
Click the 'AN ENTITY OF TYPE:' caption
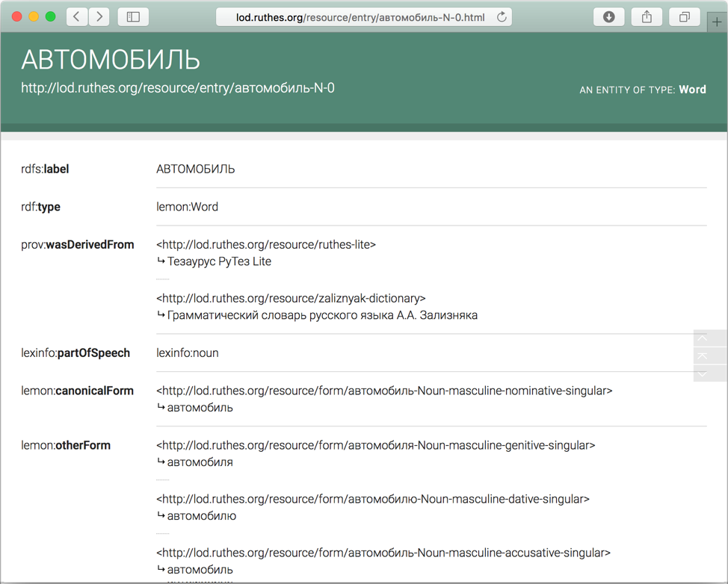tap(627, 90)
